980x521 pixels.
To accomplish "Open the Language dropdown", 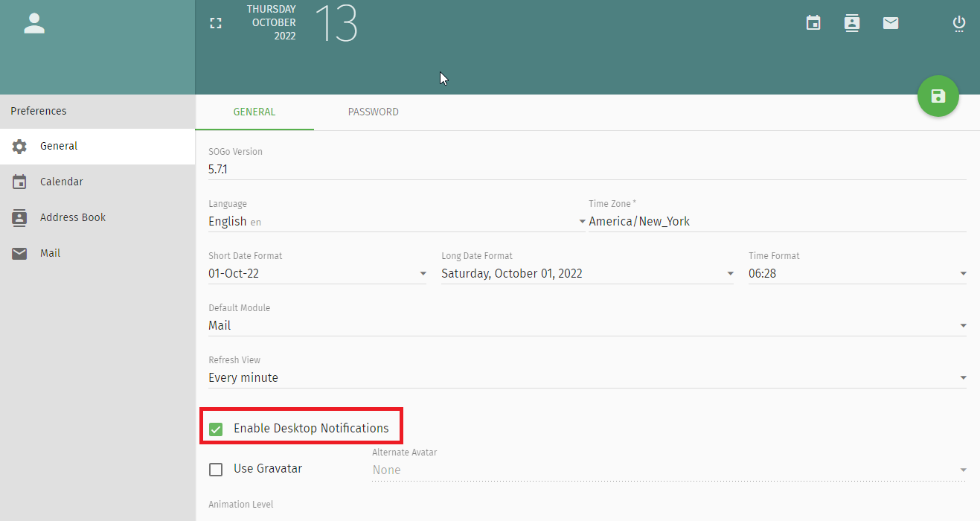I will click(397, 221).
